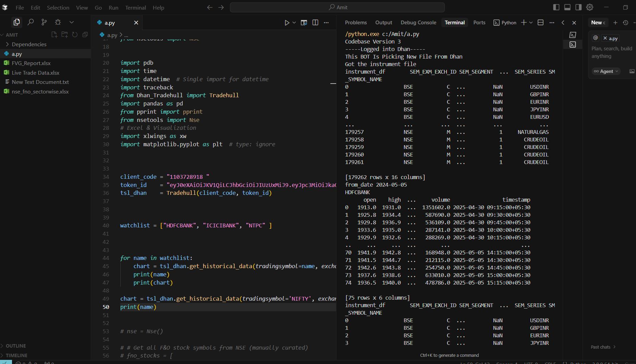Open the Search view in sidebar
The image size is (636, 364).
[30, 22]
